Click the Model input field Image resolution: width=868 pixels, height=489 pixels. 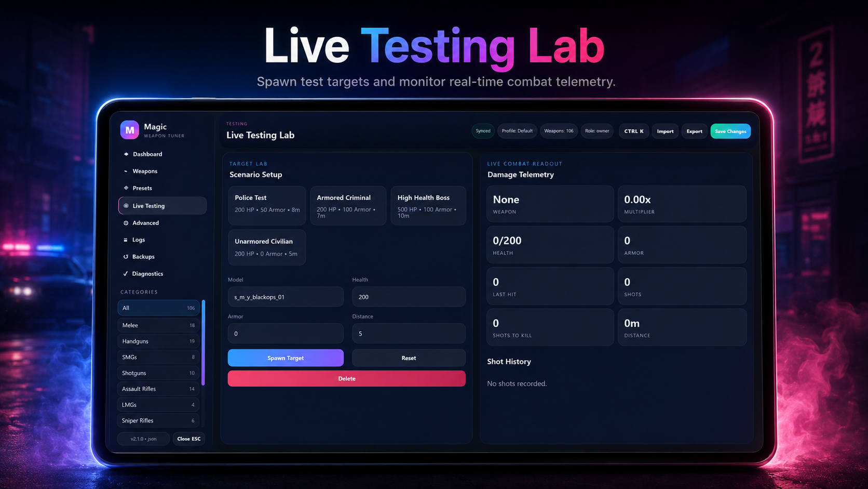coord(286,297)
